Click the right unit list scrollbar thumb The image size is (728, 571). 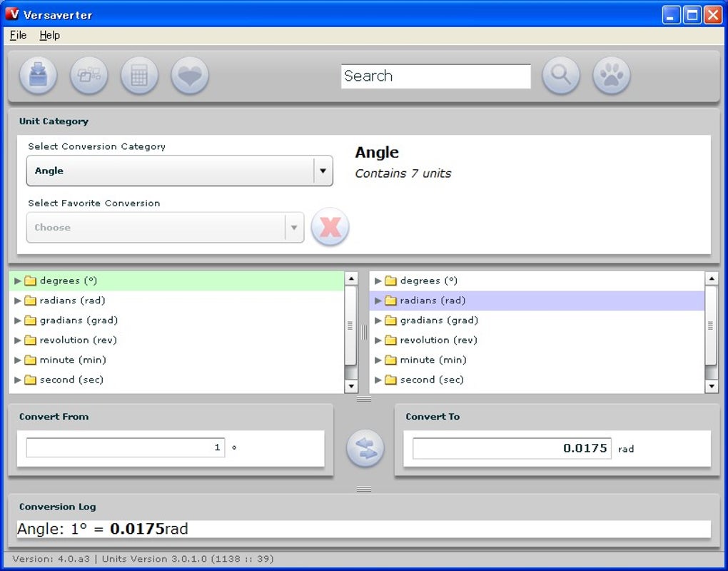711,325
